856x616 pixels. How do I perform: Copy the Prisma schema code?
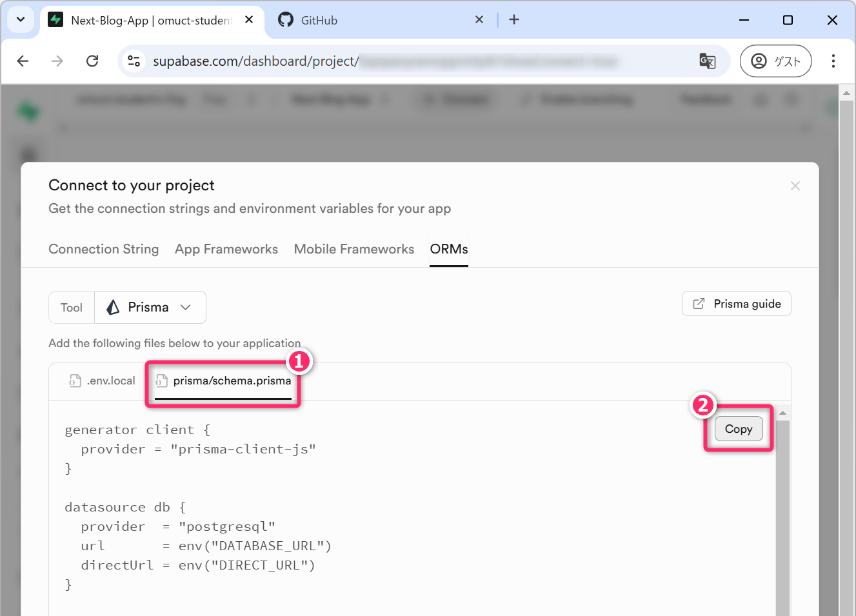coord(738,430)
